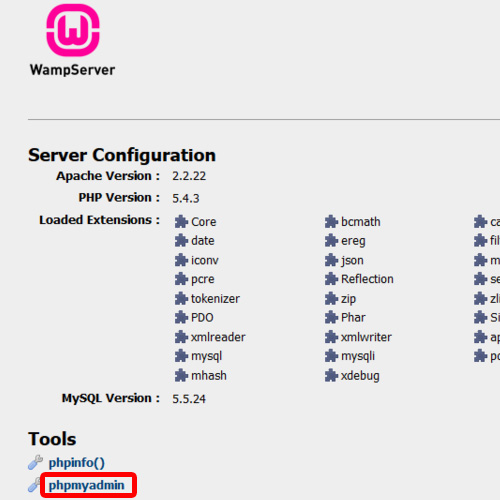Click the zip extension name
Screen dimensions: 500x500
349,299
